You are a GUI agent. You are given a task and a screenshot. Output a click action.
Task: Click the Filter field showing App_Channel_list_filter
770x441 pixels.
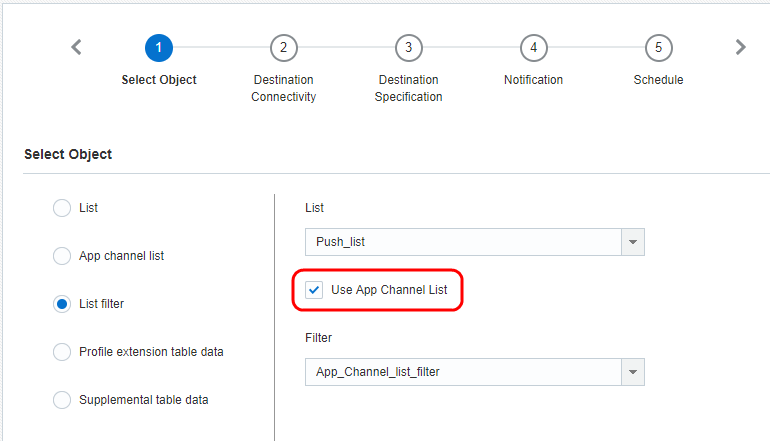(462, 372)
